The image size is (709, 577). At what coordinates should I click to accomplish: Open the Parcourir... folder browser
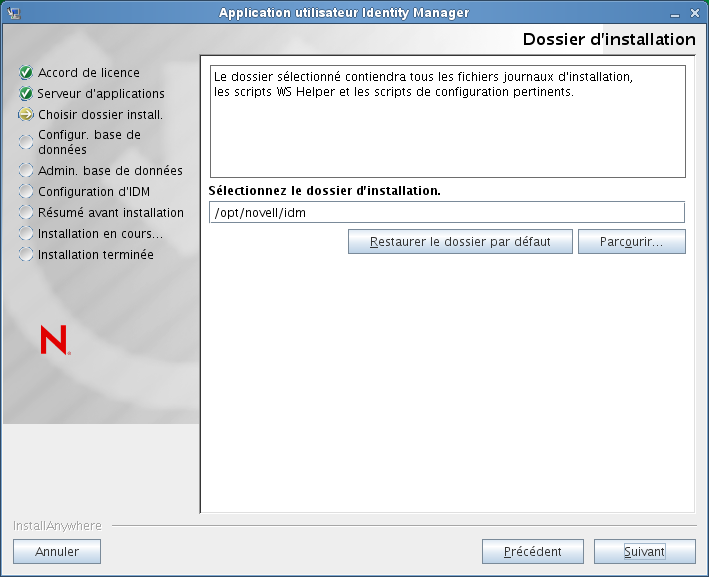coord(632,241)
